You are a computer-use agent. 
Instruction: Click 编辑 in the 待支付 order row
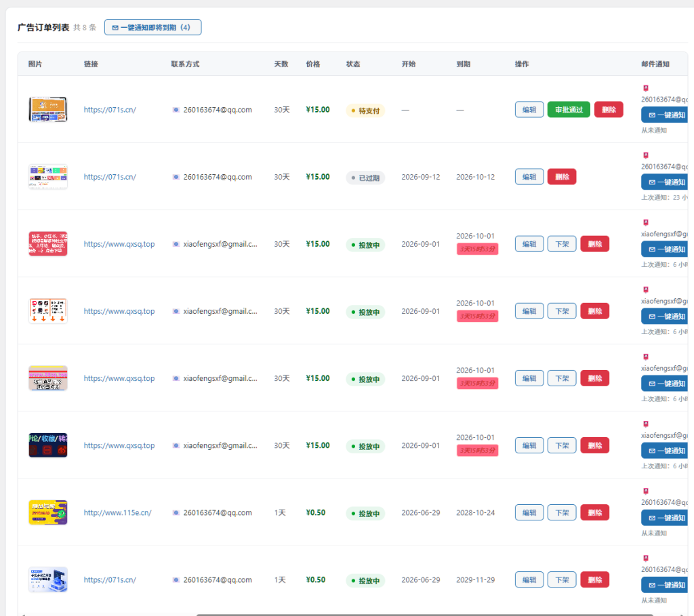click(529, 110)
